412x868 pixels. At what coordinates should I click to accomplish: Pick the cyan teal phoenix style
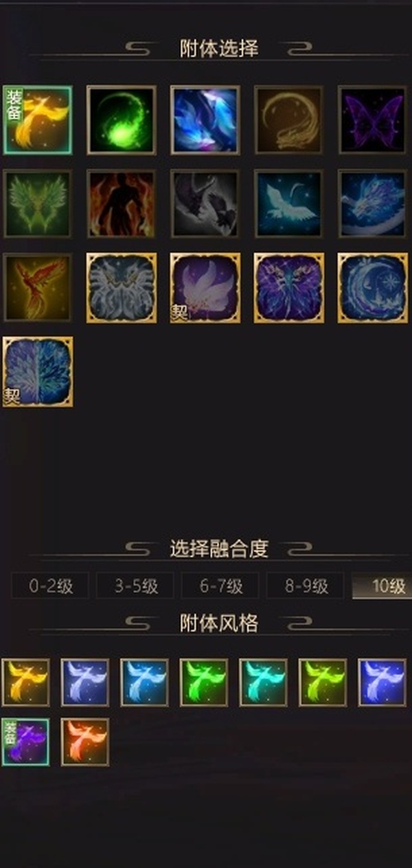point(263,682)
